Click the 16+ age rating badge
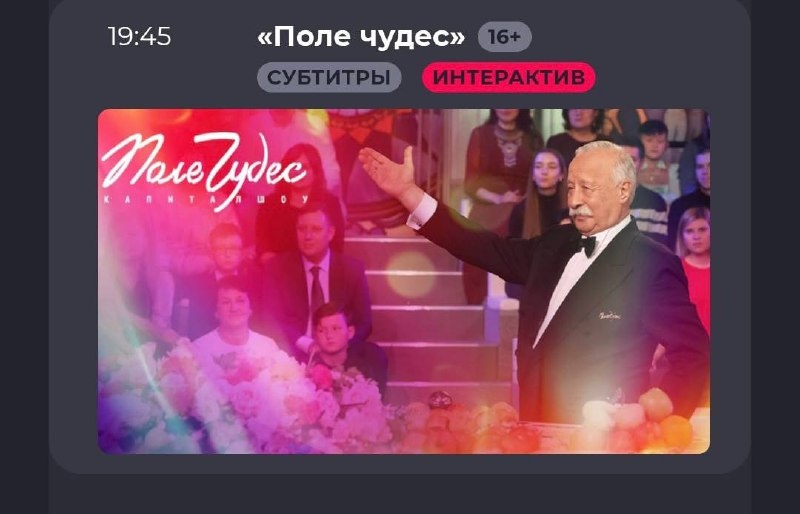 504,37
